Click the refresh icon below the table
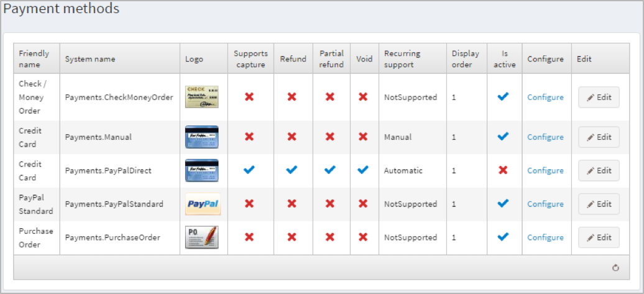Screen dimensions: 644x294 click(615, 268)
